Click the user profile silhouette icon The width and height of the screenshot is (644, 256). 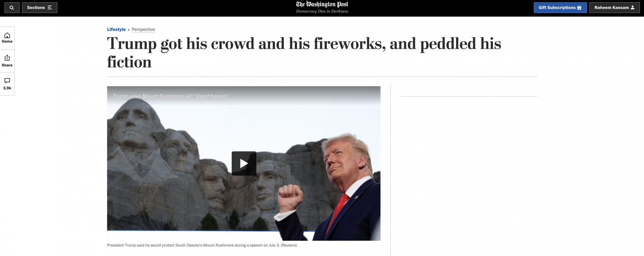[633, 7]
